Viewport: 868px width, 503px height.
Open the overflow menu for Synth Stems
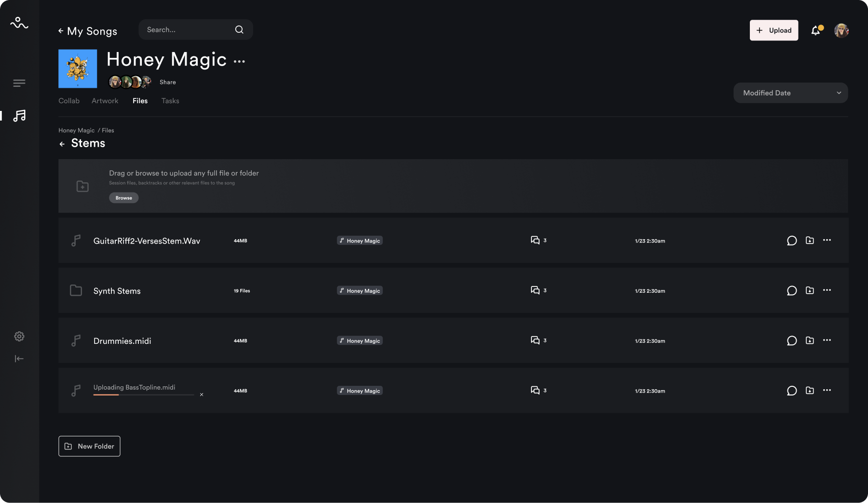click(827, 290)
